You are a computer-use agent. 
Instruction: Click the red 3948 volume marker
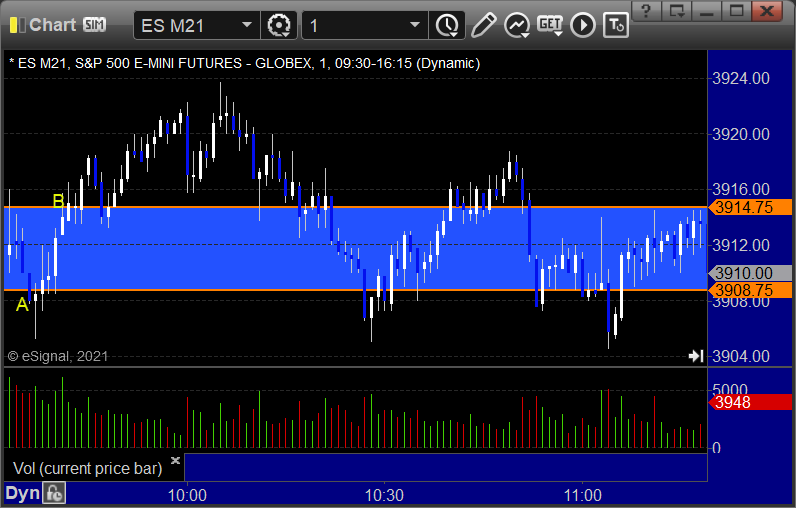pyautogui.click(x=750, y=402)
